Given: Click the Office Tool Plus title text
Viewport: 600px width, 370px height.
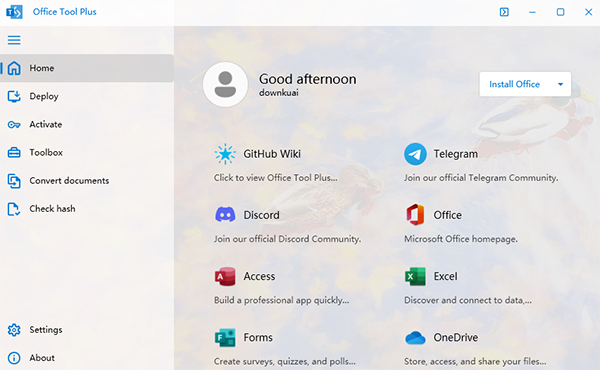Looking at the screenshot, I should pos(65,12).
